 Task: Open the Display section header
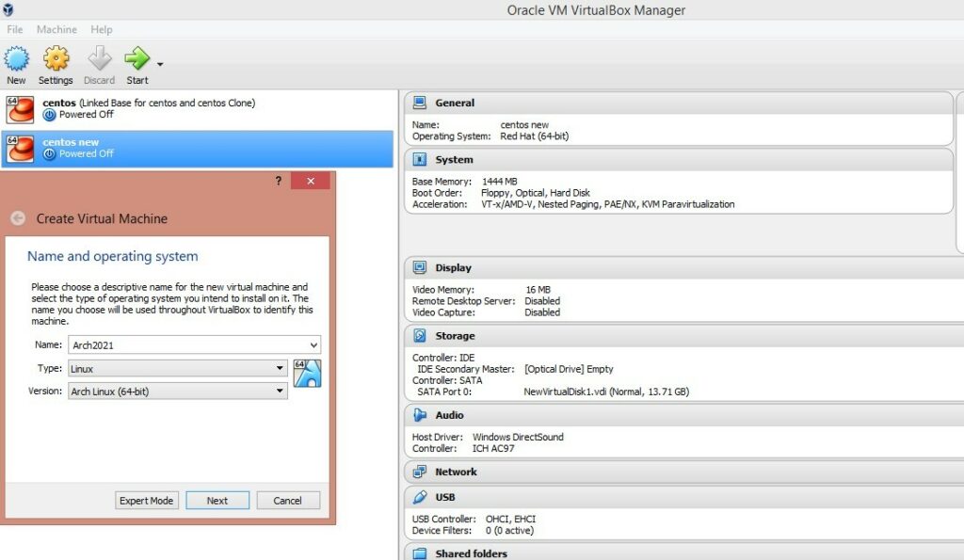click(684, 267)
